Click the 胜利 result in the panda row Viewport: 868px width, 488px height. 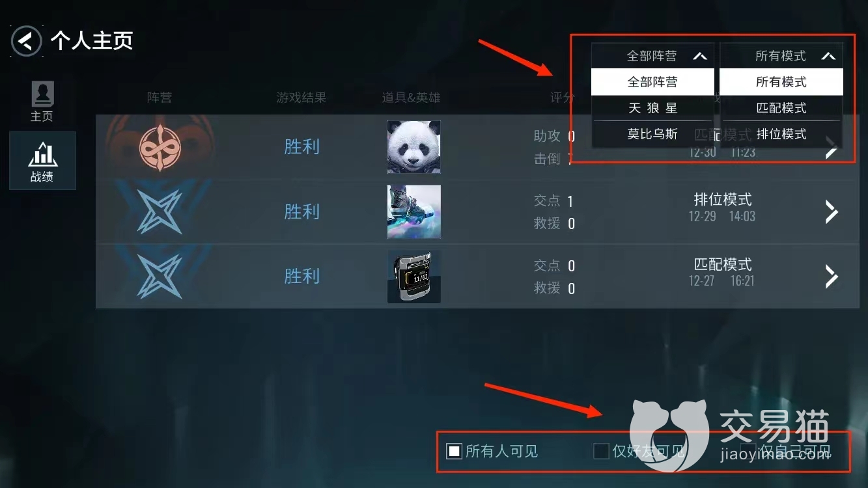(x=301, y=147)
